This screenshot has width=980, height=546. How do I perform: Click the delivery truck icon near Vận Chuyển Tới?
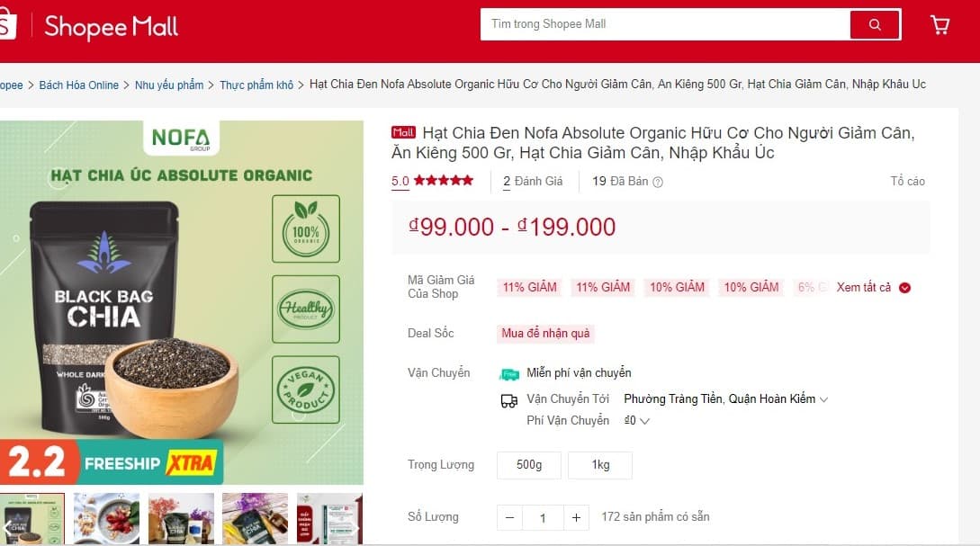click(x=508, y=400)
